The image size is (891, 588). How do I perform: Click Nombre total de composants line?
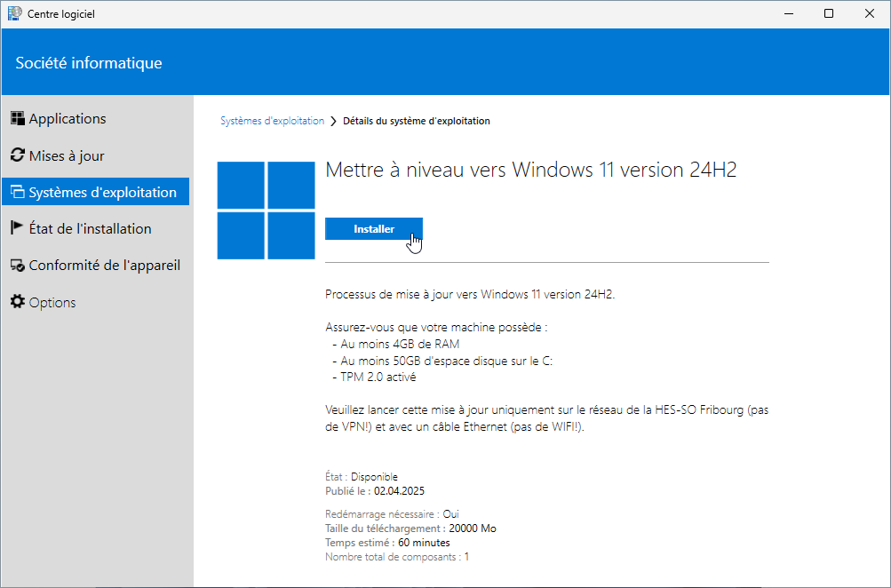(x=397, y=557)
